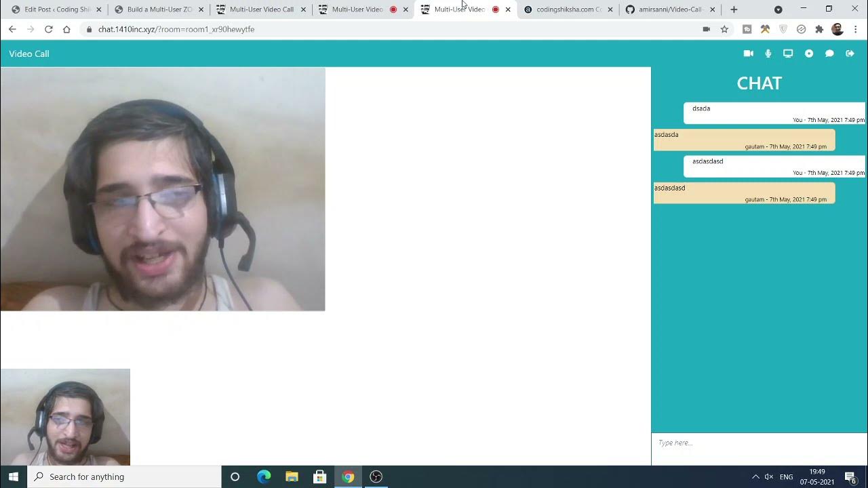Start screen sharing with the monitor icon
Viewport: 868px width, 488px height.
click(788, 54)
